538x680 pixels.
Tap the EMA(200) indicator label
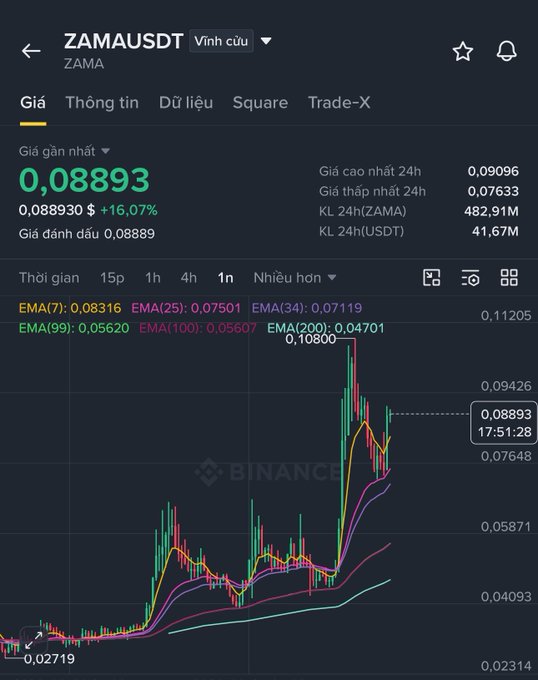326,328
